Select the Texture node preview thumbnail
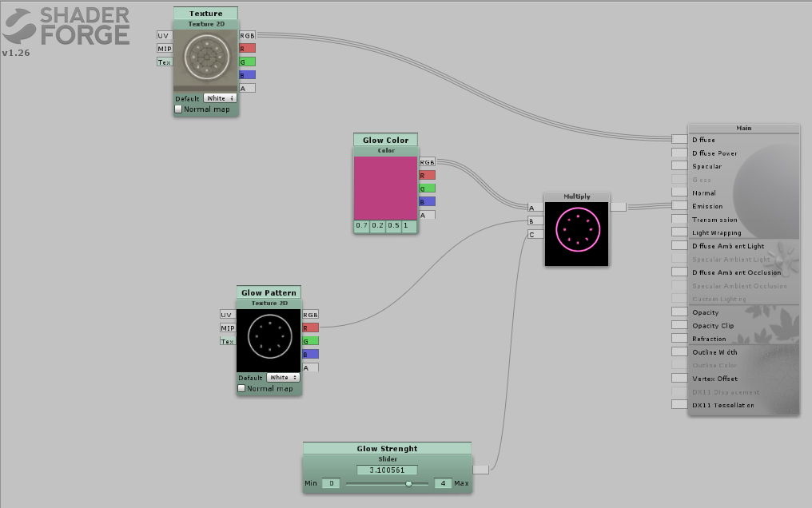 [x=206, y=61]
